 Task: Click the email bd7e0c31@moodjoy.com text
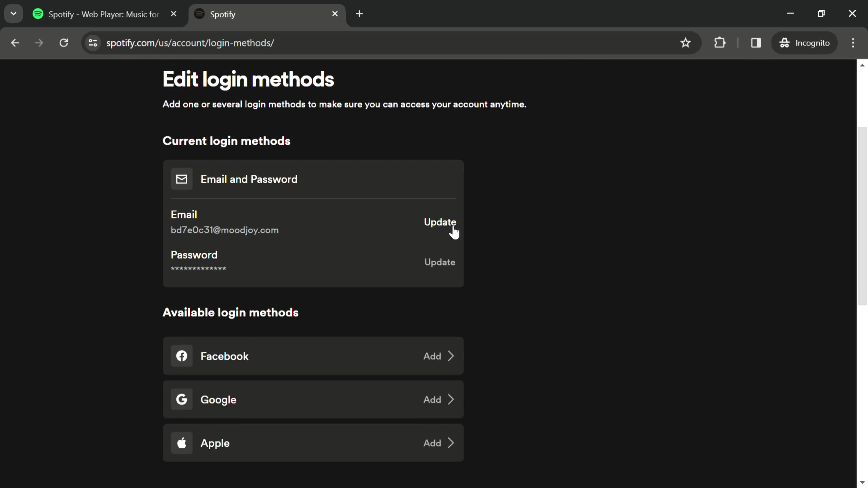click(225, 230)
